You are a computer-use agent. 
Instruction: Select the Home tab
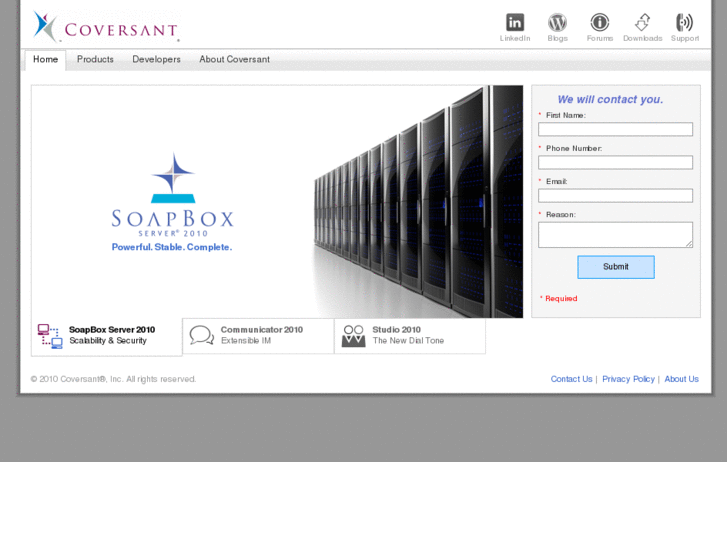45,60
